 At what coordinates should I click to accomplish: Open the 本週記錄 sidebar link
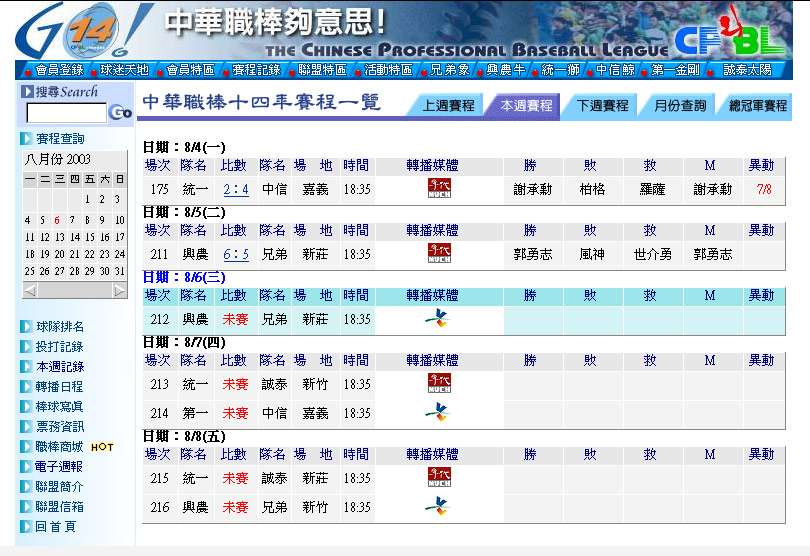(60, 367)
